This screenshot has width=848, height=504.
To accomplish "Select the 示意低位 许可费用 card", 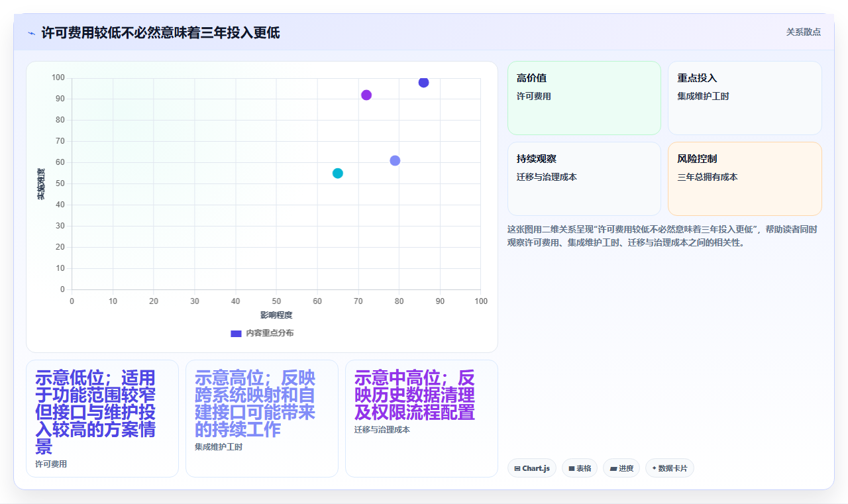I will (102, 419).
